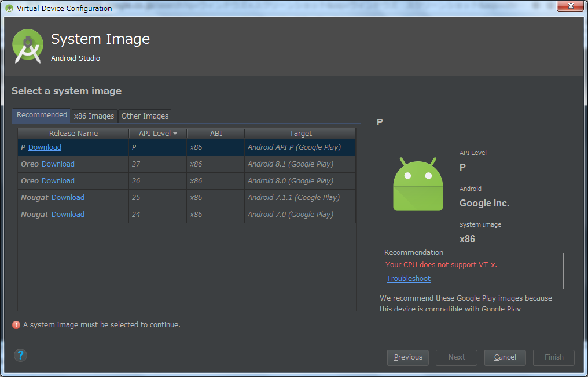Download the Nougat API 24 image
The width and height of the screenshot is (588, 377).
tap(68, 215)
